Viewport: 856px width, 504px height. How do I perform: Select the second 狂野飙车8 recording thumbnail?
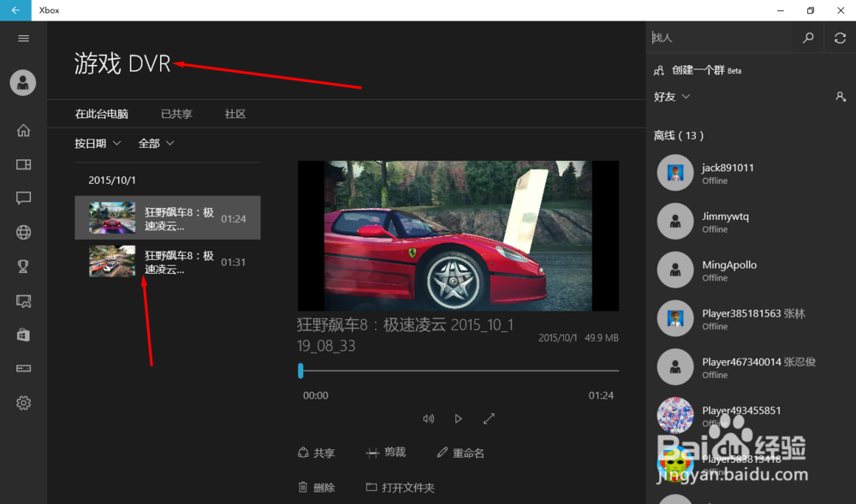point(110,261)
